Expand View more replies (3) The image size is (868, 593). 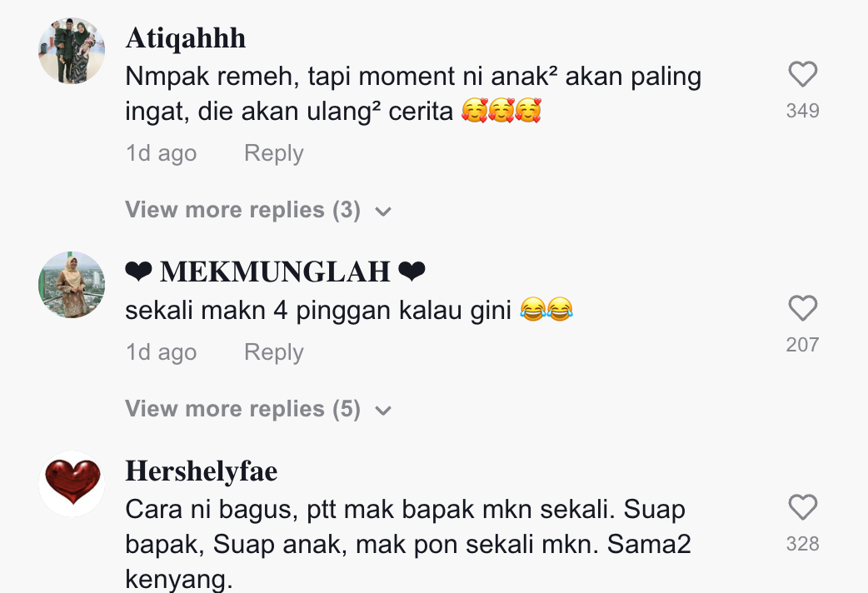[258, 210]
